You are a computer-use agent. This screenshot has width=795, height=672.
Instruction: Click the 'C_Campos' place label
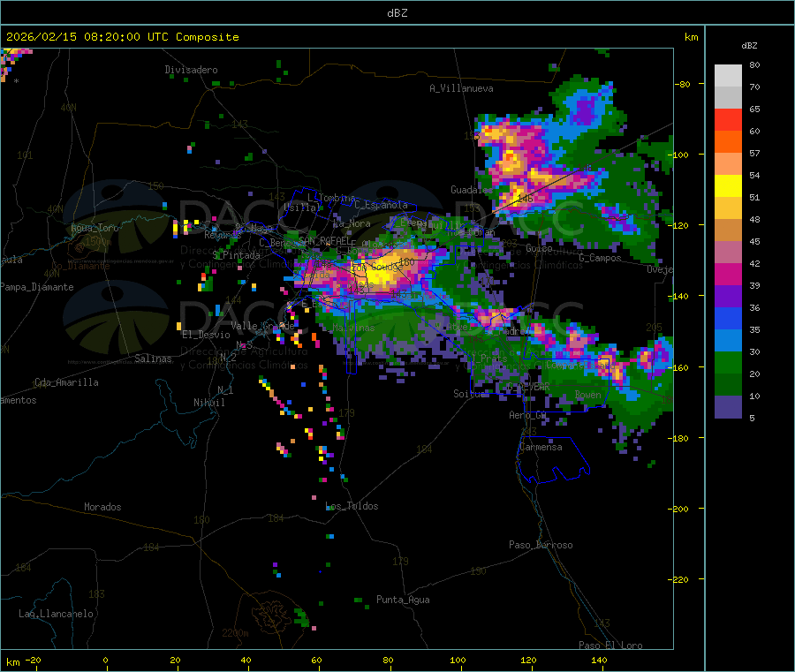[600, 258]
